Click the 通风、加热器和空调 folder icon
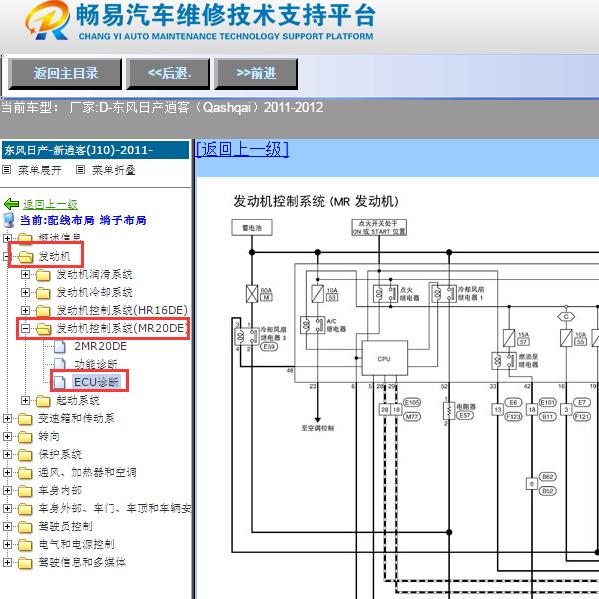 pyautogui.click(x=25, y=473)
